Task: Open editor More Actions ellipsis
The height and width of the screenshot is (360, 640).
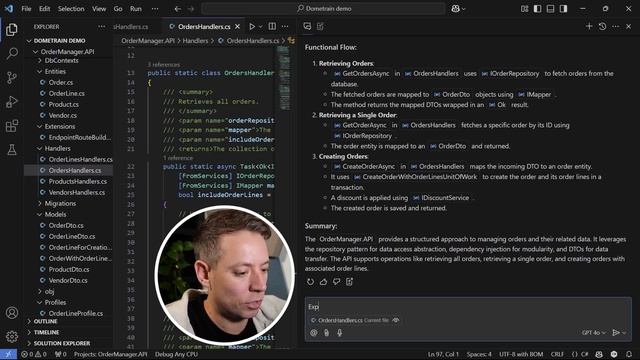Action: pyautogui.click(x=285, y=27)
